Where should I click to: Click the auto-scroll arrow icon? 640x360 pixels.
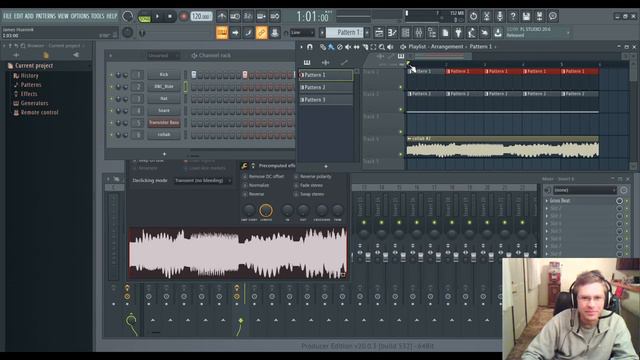click(x=236, y=33)
